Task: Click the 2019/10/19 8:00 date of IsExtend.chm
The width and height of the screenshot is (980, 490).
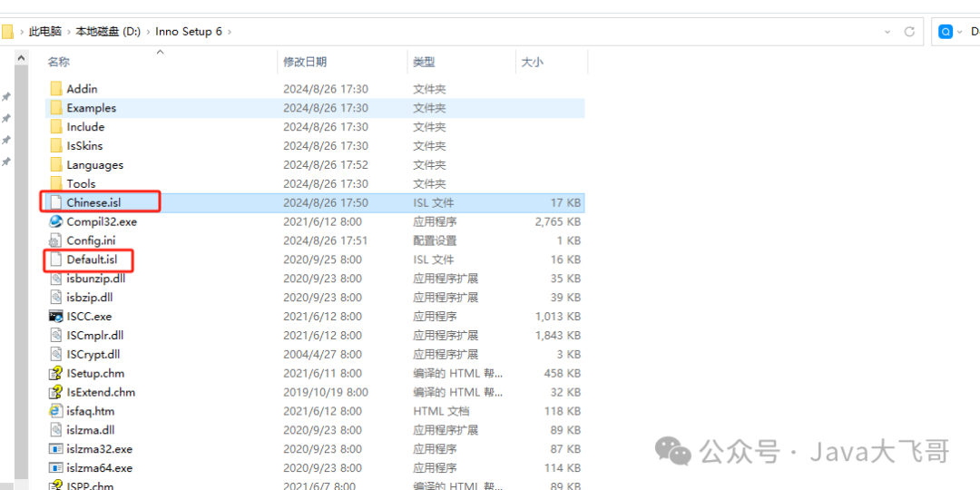Action: point(326,392)
